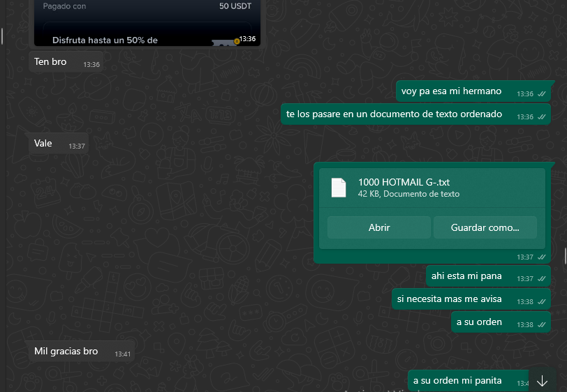This screenshot has width=567, height=392.
Task: Select the 'Vale' received message
Action: point(43,144)
